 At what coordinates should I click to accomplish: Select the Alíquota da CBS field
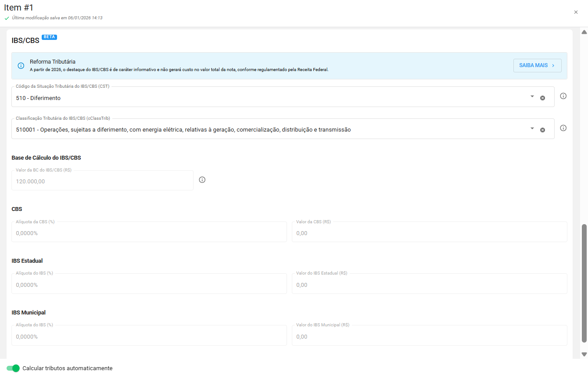(149, 233)
